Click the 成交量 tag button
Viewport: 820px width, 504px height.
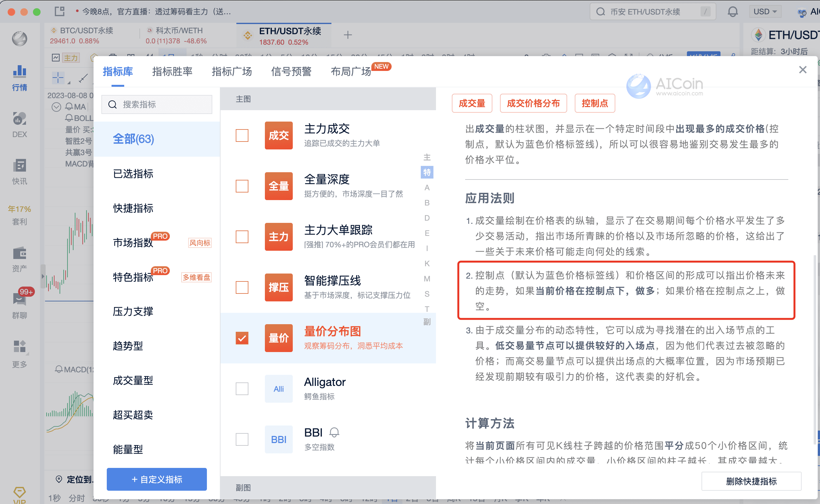tap(472, 103)
